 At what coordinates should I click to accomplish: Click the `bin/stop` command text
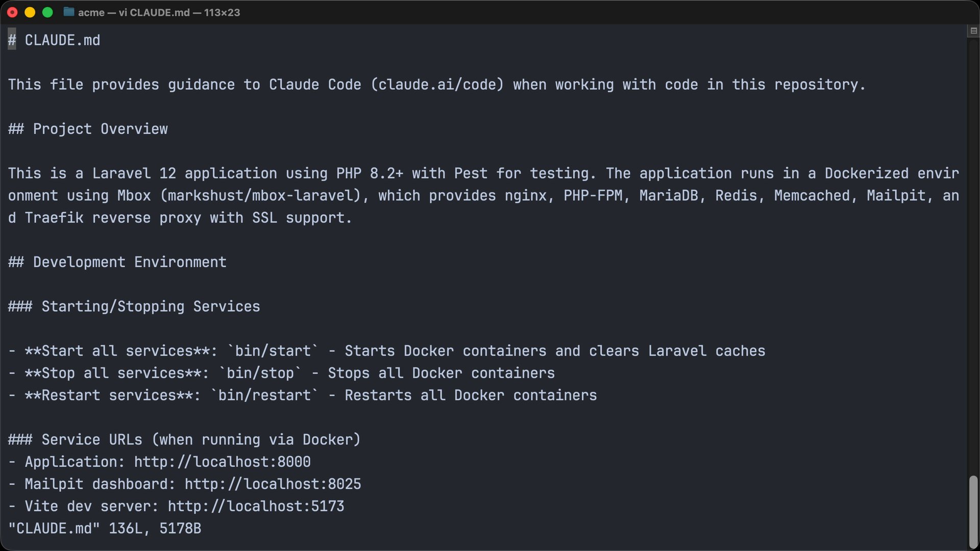pyautogui.click(x=260, y=373)
